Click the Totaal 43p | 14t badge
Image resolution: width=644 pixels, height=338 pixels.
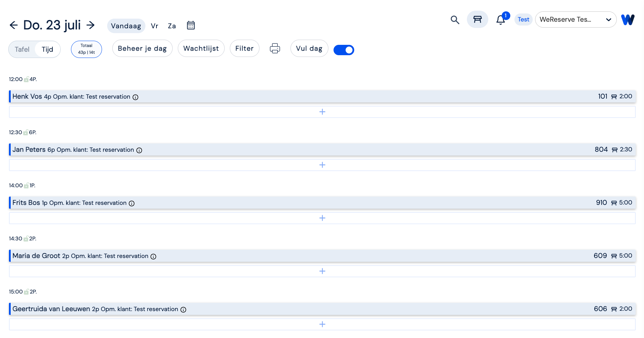[86, 49]
